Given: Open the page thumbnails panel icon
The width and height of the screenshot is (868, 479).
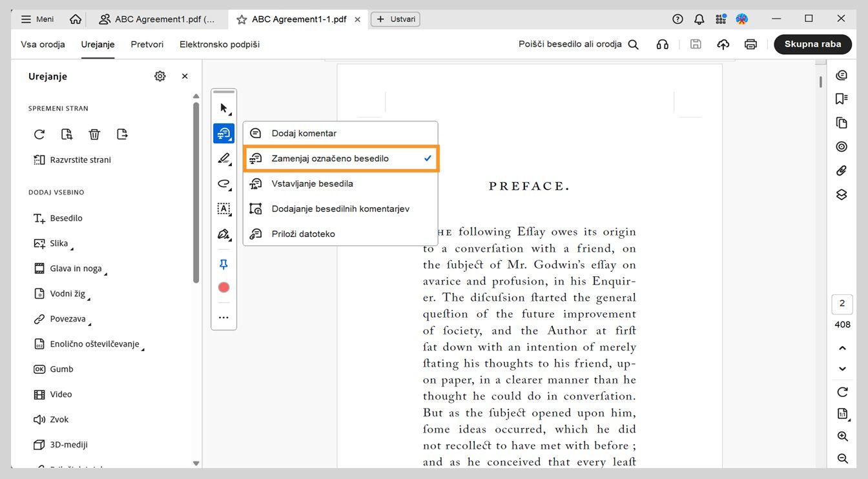Looking at the screenshot, I should [x=842, y=123].
